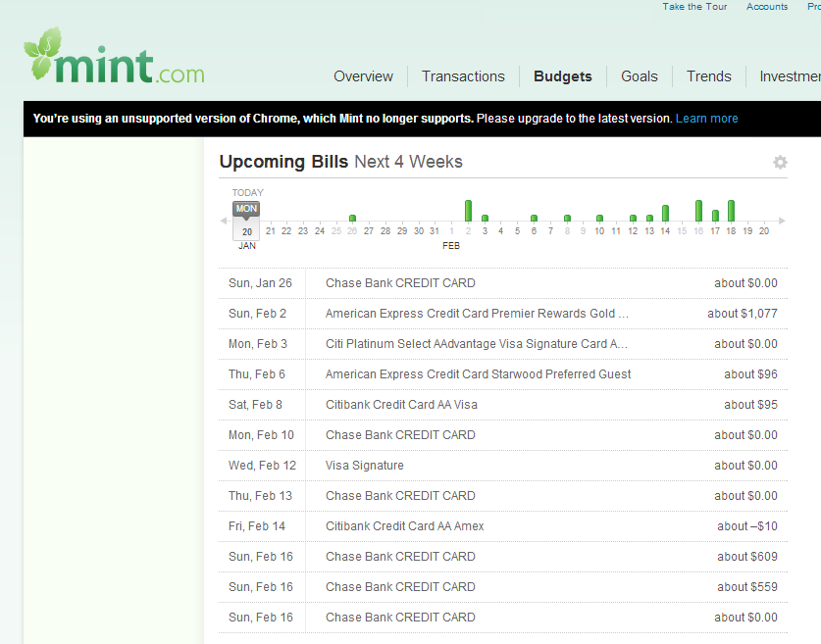The height and width of the screenshot is (644, 821).
Task: Select the Thu, Feb 13 Chase Bank bill
Action: pyautogui.click(x=502, y=495)
